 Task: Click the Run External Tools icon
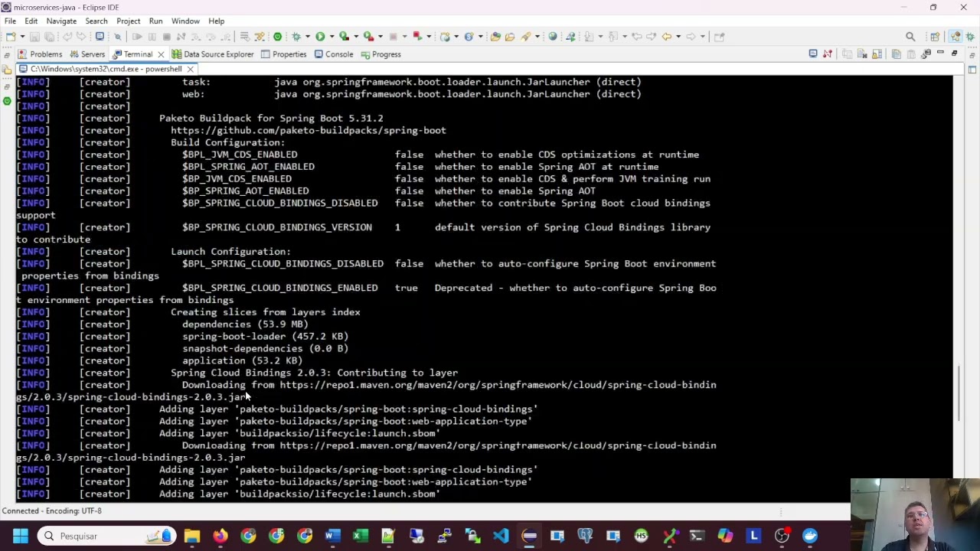pyautogui.click(x=368, y=36)
